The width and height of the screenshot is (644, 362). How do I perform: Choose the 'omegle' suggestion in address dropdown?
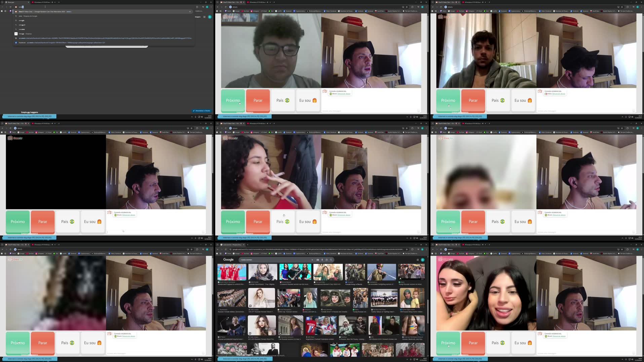tap(22, 21)
